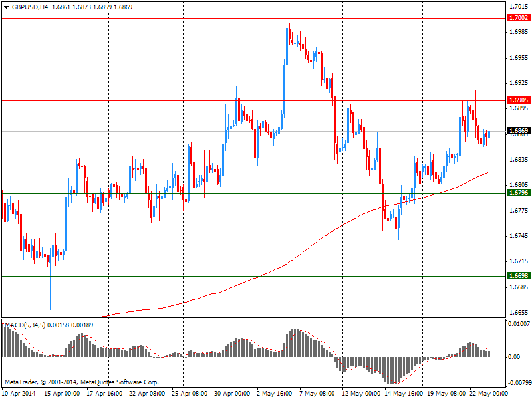
Task: Click the green 1.6698 support price label
Action: [519, 276]
